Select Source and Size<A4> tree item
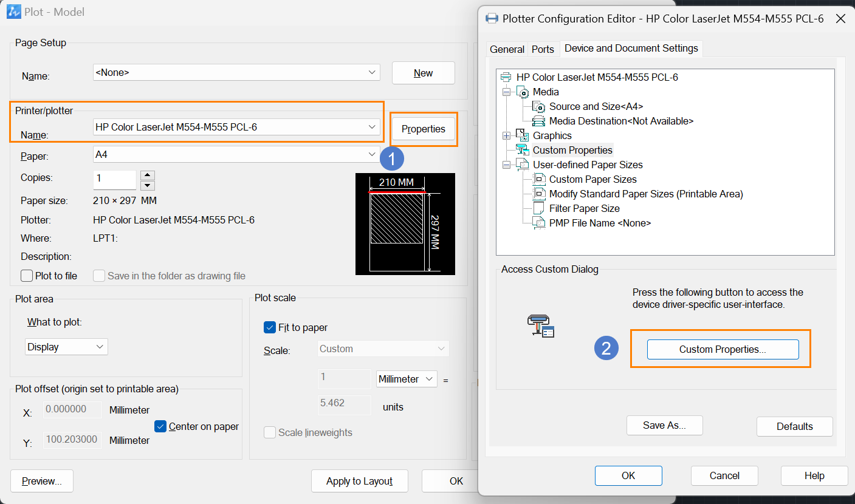Image resolution: width=855 pixels, height=504 pixels. (x=596, y=106)
